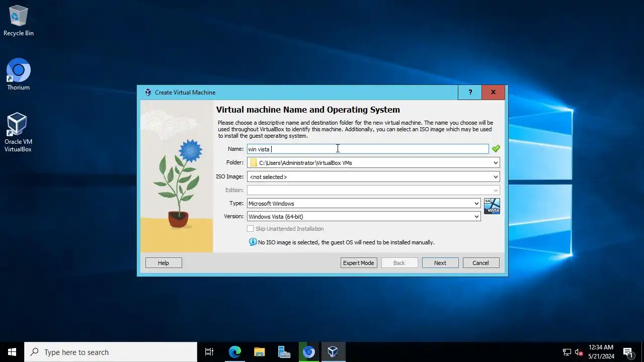The height and width of the screenshot is (362, 644).
Task: Launch Microsoft Edge from the taskbar
Action: [235, 352]
